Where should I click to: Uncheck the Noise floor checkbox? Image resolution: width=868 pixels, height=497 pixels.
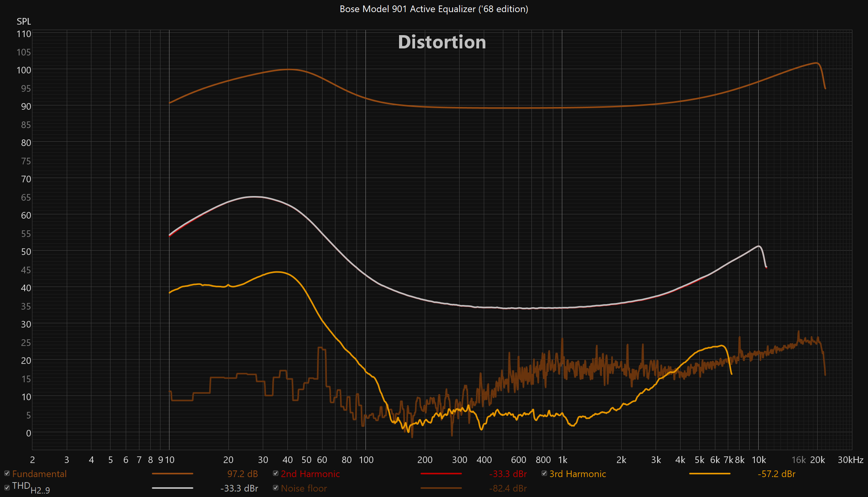click(276, 488)
